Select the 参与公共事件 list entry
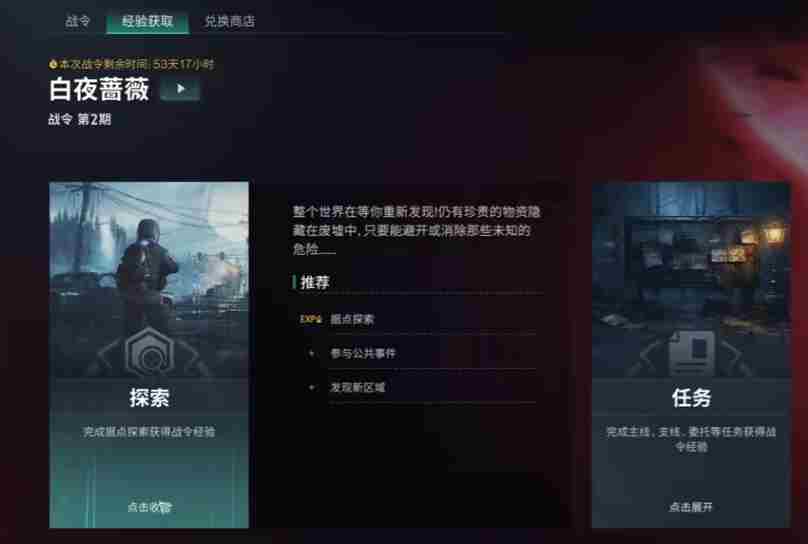Viewport: 808px width, 544px height. (417, 353)
